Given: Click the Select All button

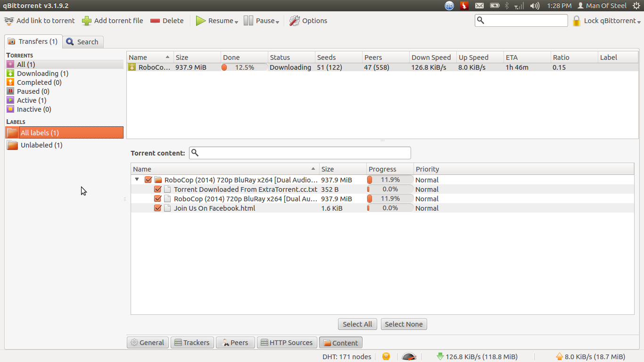Looking at the screenshot, I should [x=357, y=324].
